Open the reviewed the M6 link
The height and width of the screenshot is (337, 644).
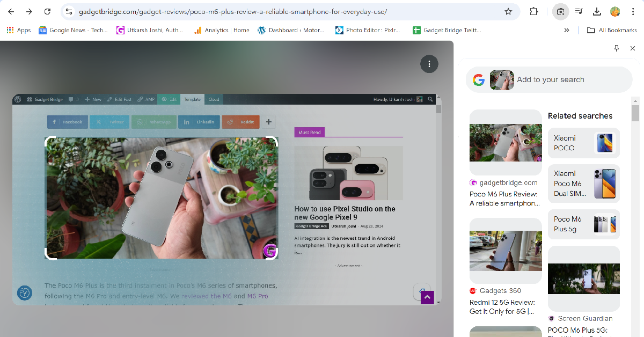pyautogui.click(x=207, y=296)
